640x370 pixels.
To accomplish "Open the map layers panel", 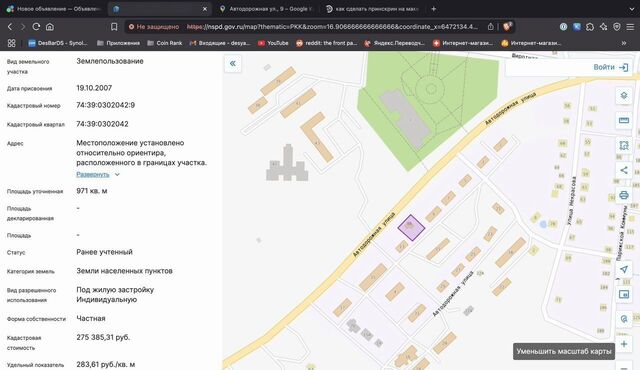I will (x=624, y=95).
